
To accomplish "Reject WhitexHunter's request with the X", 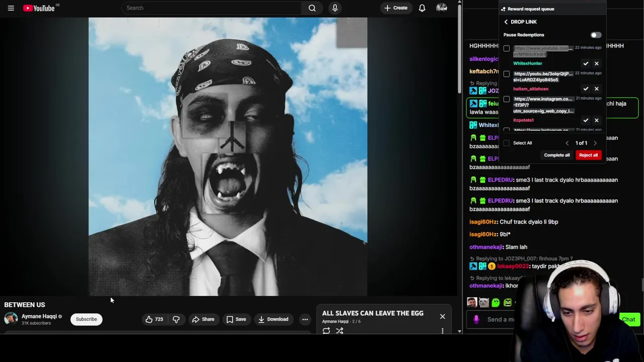I will (x=597, y=63).
